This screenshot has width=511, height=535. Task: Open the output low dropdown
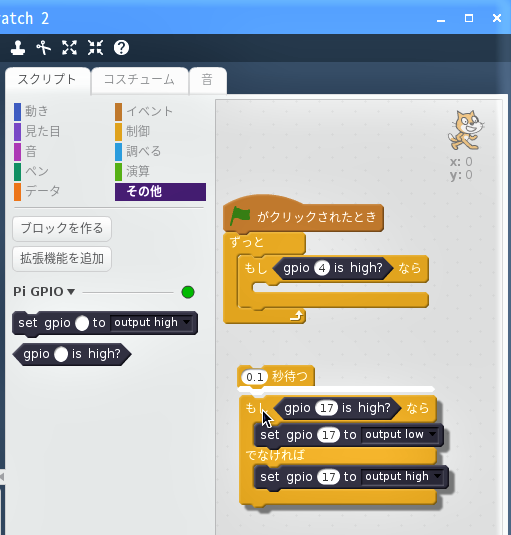[x=400, y=435]
